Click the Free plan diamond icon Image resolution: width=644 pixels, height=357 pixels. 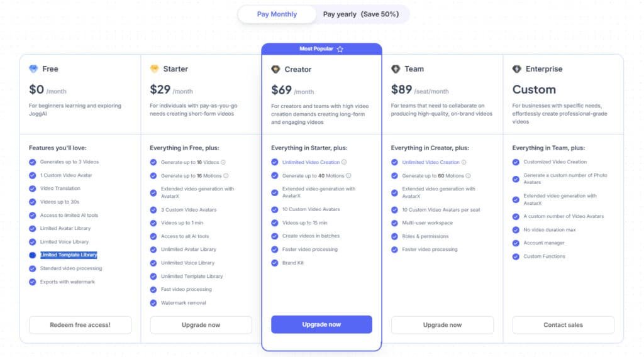33,69
